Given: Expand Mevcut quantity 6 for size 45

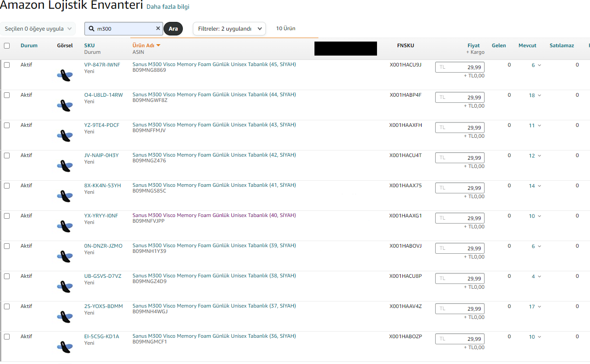Looking at the screenshot, I should pos(536,65).
